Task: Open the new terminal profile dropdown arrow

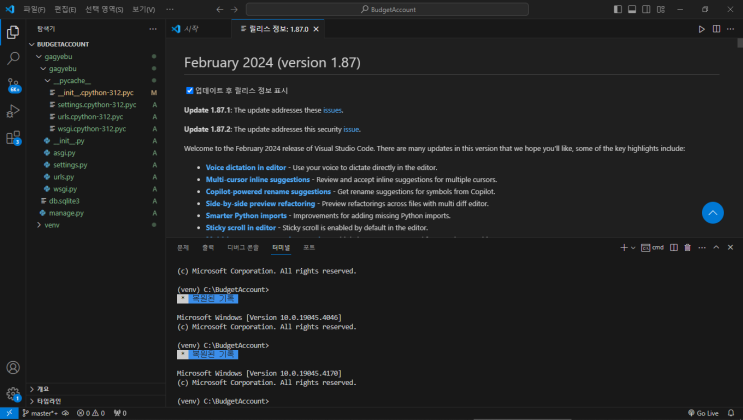Action: tap(633, 247)
